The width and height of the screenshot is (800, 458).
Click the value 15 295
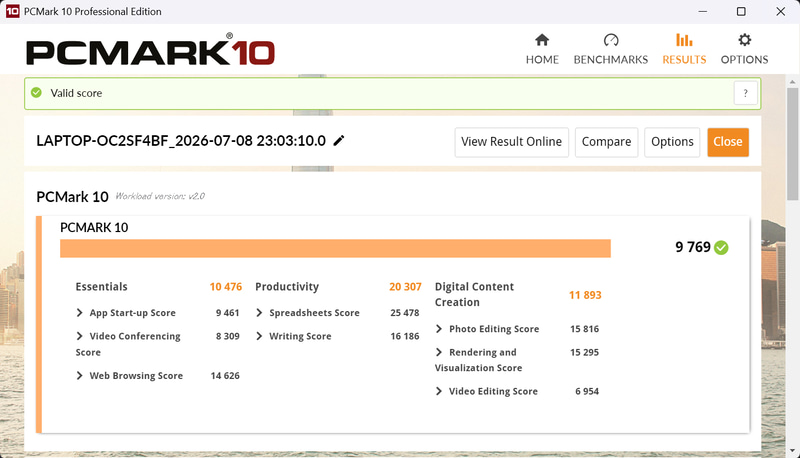[x=584, y=352]
